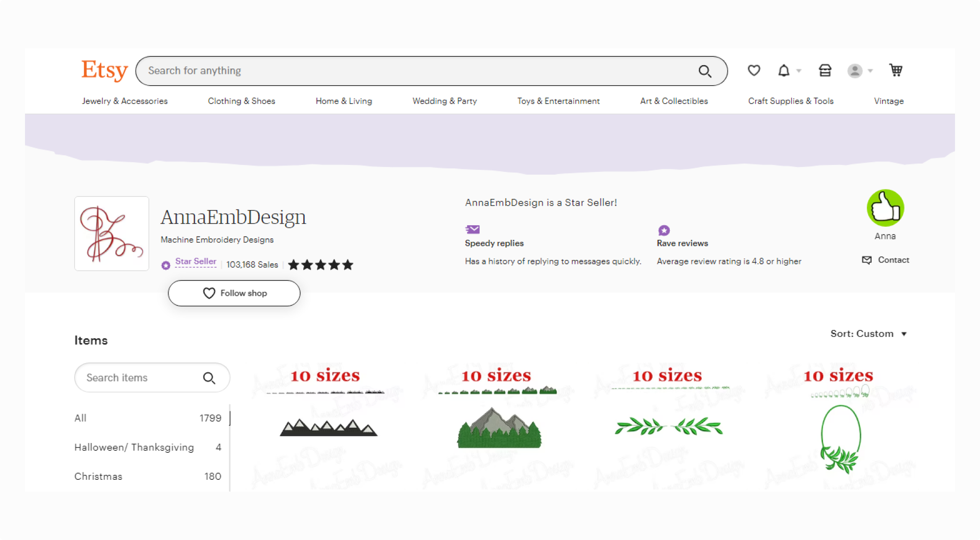Click the AnnaEmbDesign shop title

[x=233, y=217]
